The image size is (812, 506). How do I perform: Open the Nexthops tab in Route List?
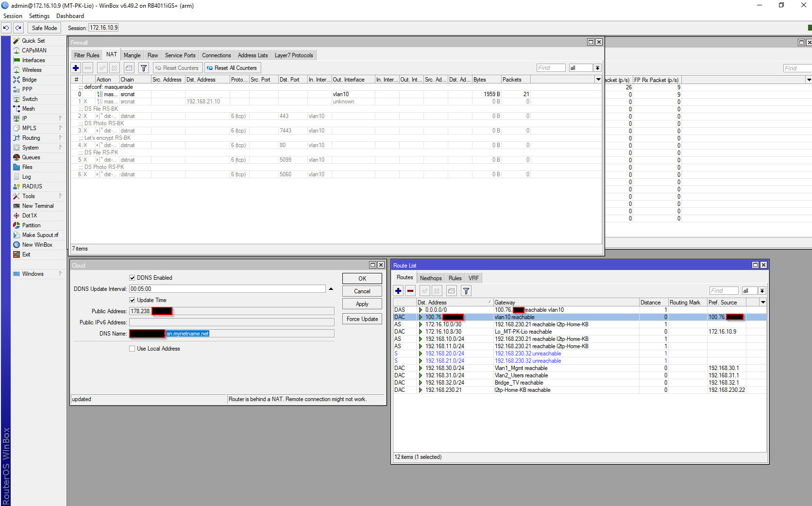[x=430, y=278]
